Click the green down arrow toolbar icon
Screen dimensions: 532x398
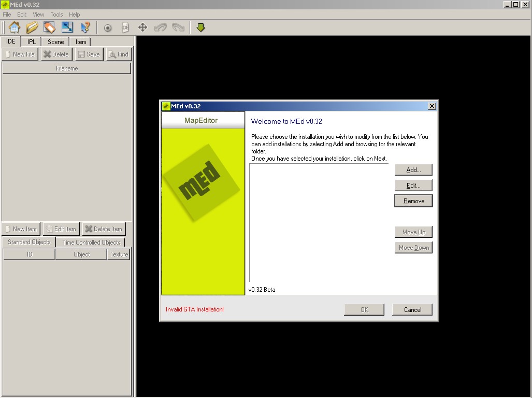pos(201,27)
